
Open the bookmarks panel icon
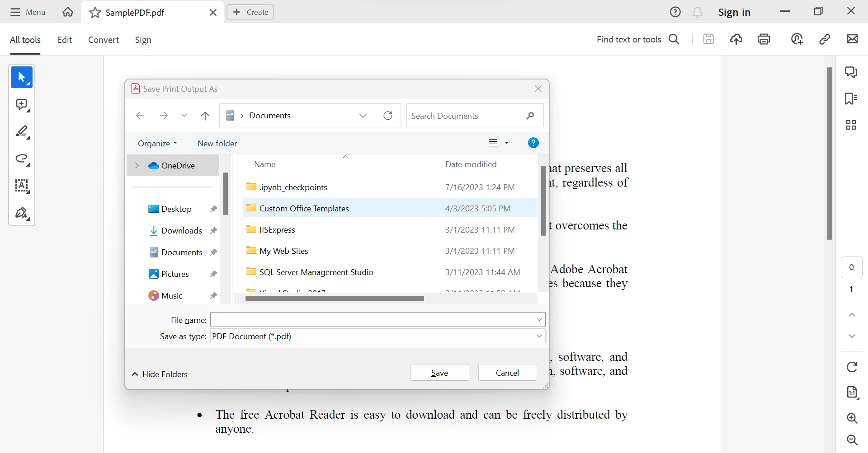pyautogui.click(x=851, y=98)
